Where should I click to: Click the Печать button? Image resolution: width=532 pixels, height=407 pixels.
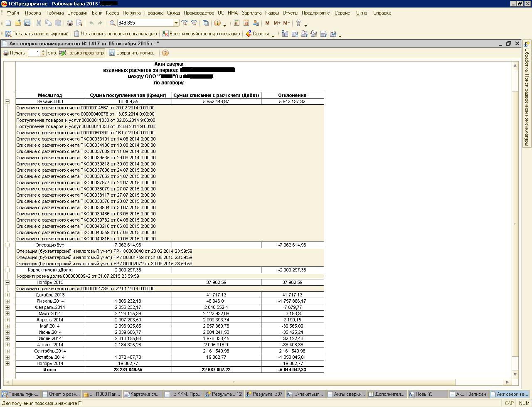tap(14, 53)
